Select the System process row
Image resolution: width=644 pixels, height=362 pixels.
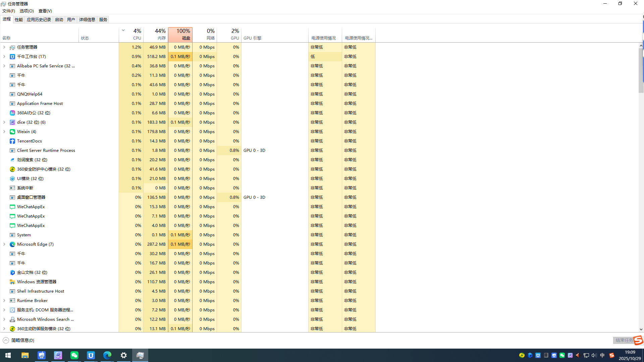[188, 235]
